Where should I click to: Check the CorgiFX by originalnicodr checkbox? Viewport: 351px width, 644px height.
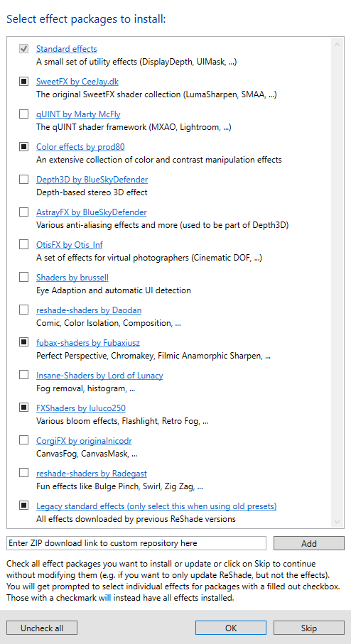click(x=24, y=440)
